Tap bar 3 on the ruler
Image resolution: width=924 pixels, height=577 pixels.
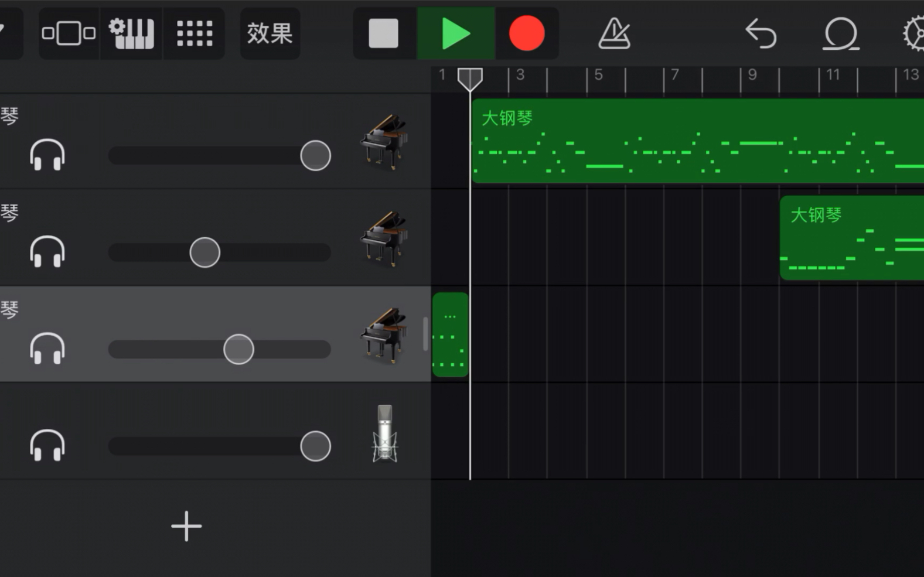520,75
